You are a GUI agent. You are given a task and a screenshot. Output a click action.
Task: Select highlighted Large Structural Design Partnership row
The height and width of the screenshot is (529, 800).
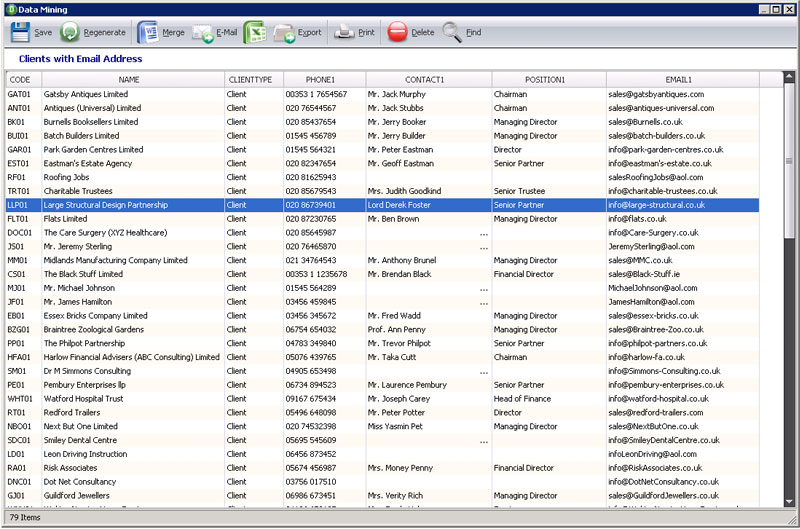pyautogui.click(x=383, y=205)
